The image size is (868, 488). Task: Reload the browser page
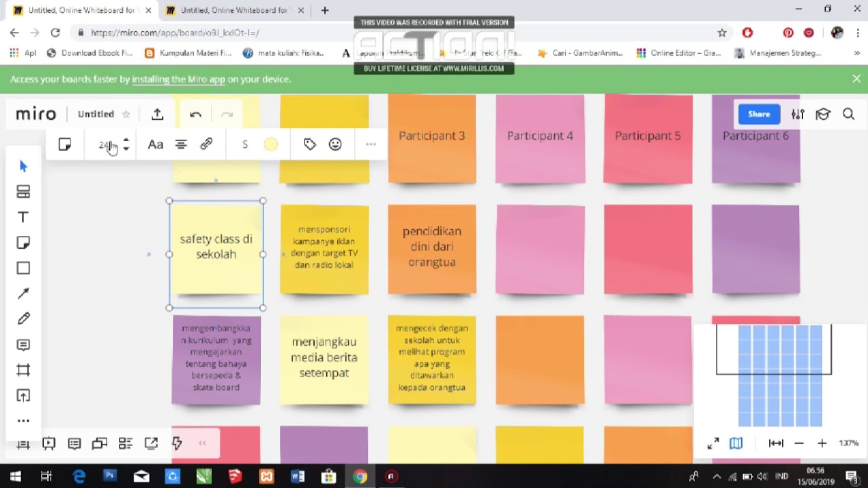click(x=55, y=33)
